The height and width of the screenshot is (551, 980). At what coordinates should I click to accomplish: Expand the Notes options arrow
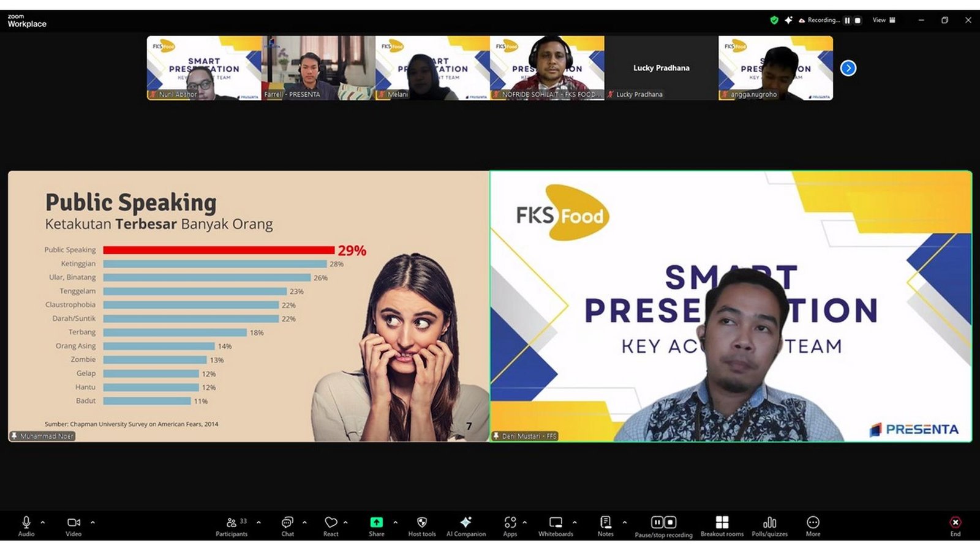click(x=624, y=522)
